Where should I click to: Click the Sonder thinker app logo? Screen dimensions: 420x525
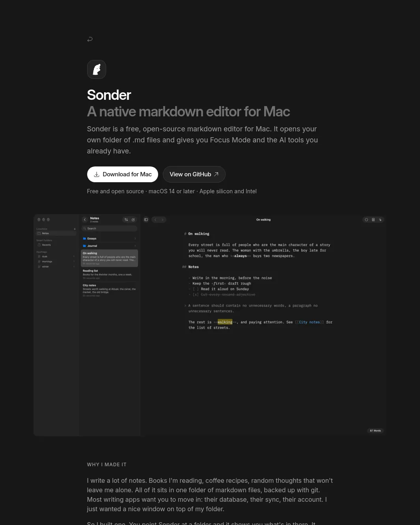(x=97, y=69)
